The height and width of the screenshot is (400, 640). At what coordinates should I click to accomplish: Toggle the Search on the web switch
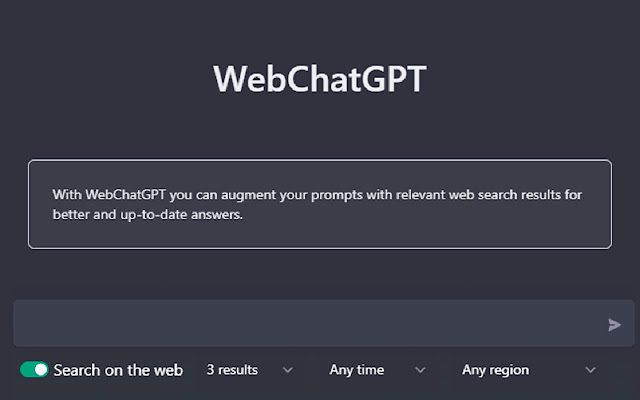(x=34, y=370)
